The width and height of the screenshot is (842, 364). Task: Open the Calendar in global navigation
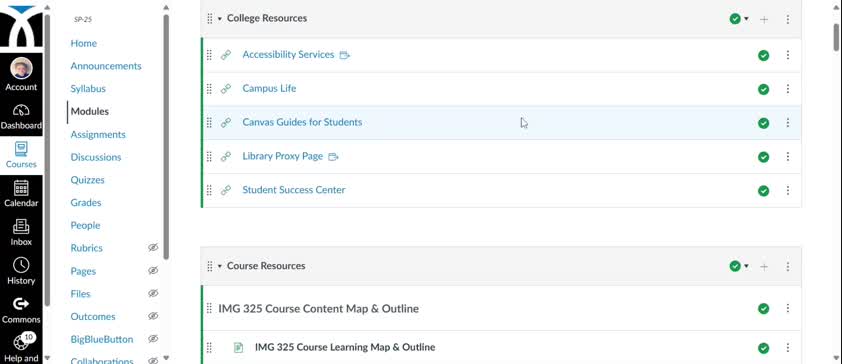pos(21,194)
